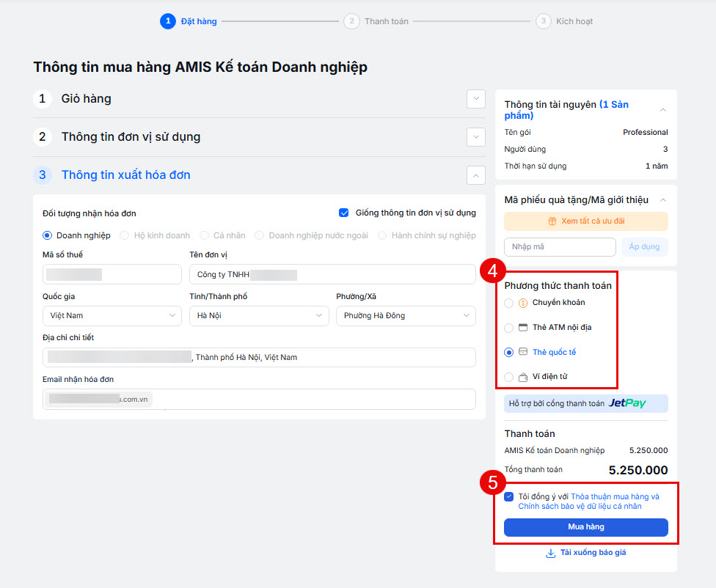Viewport: 716px width, 588px height.
Task: Choose Chuyển khoản payment method
Action: click(x=508, y=303)
